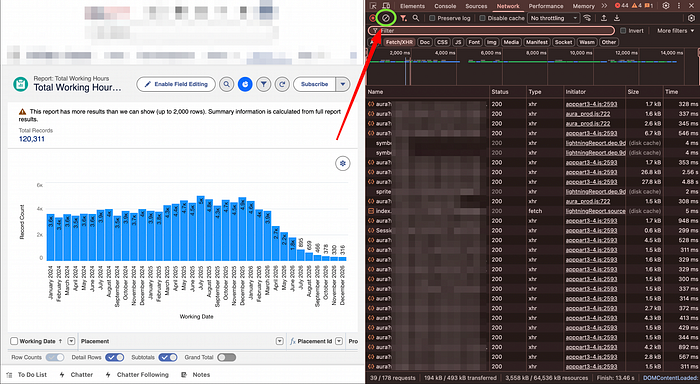Refresh the Total Working Hours report
This screenshot has height=384, width=700.
point(282,84)
